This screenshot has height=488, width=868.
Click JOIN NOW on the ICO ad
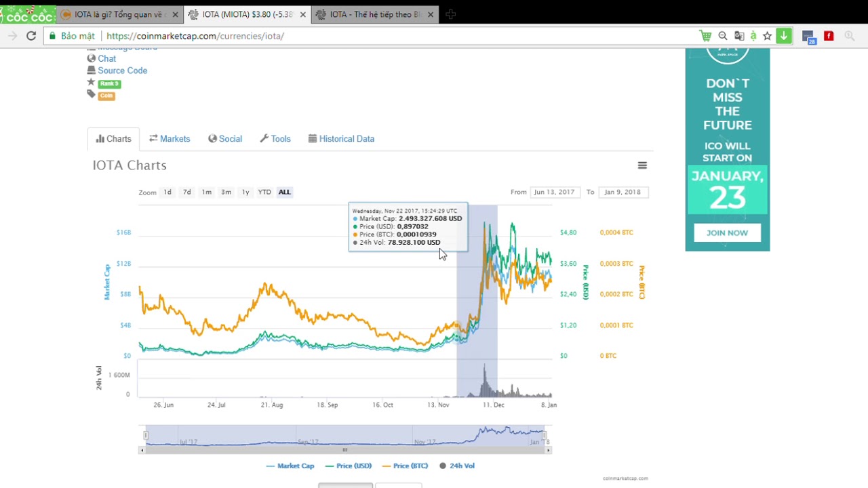(x=727, y=232)
